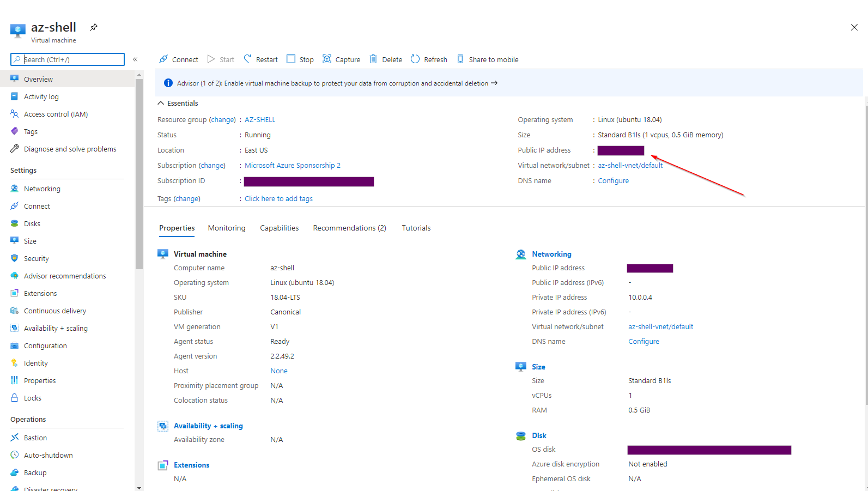
Task: Select the Private IP address value 10.0.0.4
Action: pos(640,298)
